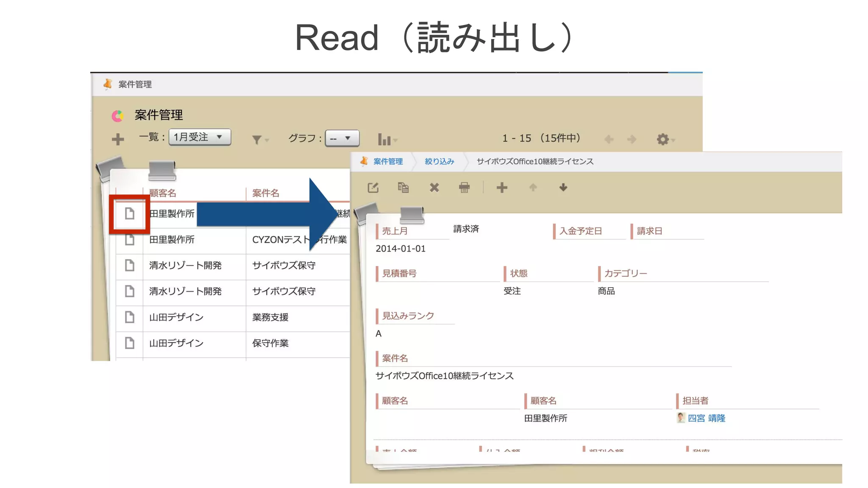Go to next page arrow in list
Image resolution: width=868 pixels, height=488 pixels.
coord(632,139)
